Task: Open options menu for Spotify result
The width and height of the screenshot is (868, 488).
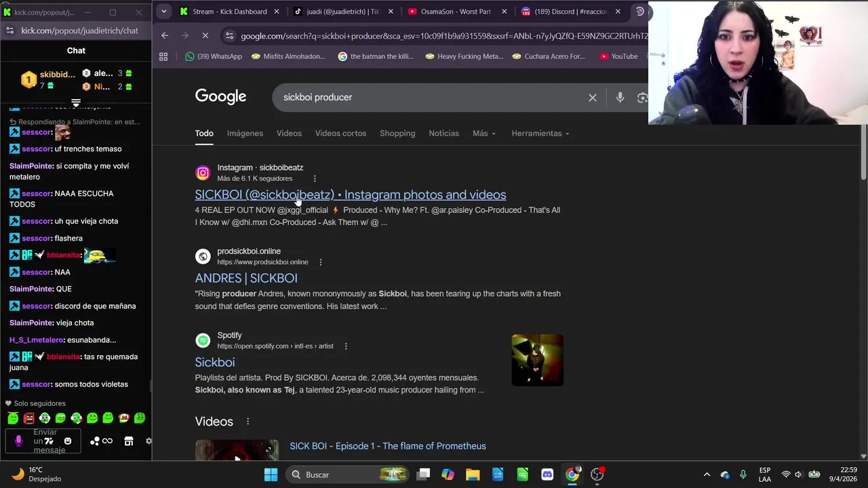Action: [x=346, y=346]
